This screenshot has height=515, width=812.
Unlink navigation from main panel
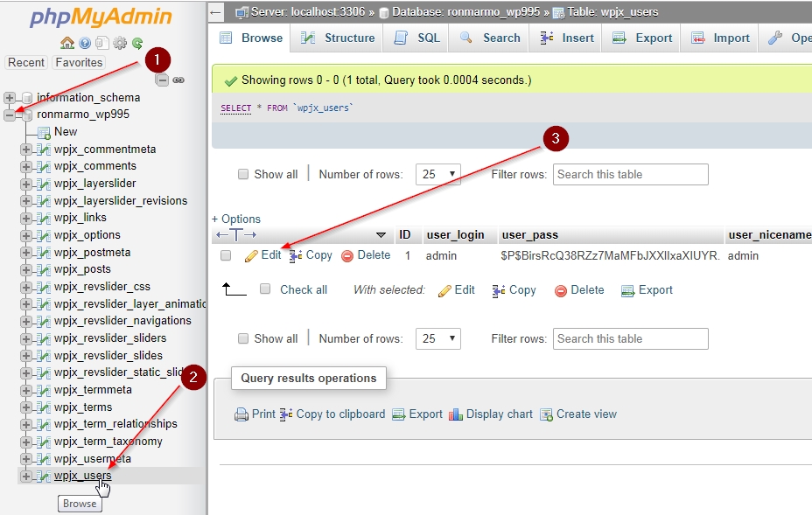click(178, 80)
